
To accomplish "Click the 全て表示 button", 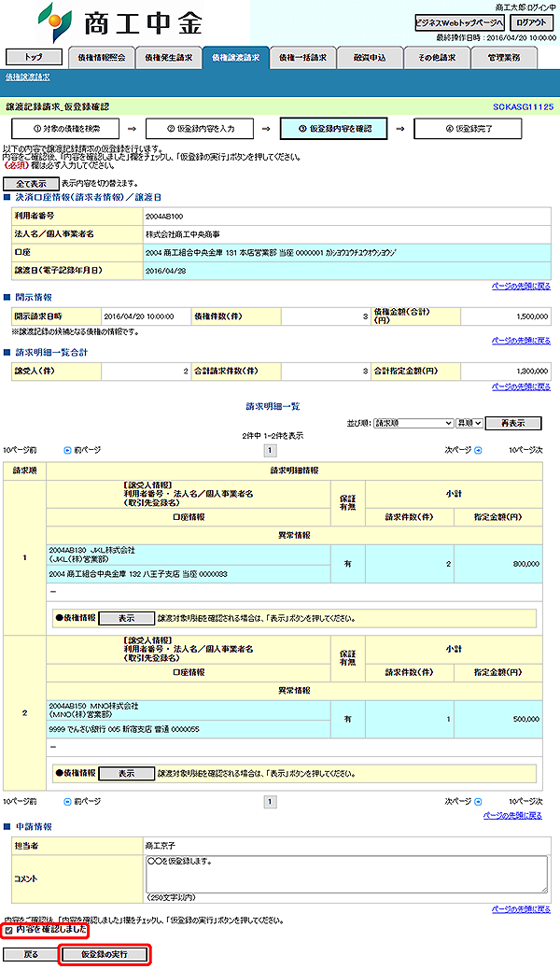I will click(x=31, y=184).
